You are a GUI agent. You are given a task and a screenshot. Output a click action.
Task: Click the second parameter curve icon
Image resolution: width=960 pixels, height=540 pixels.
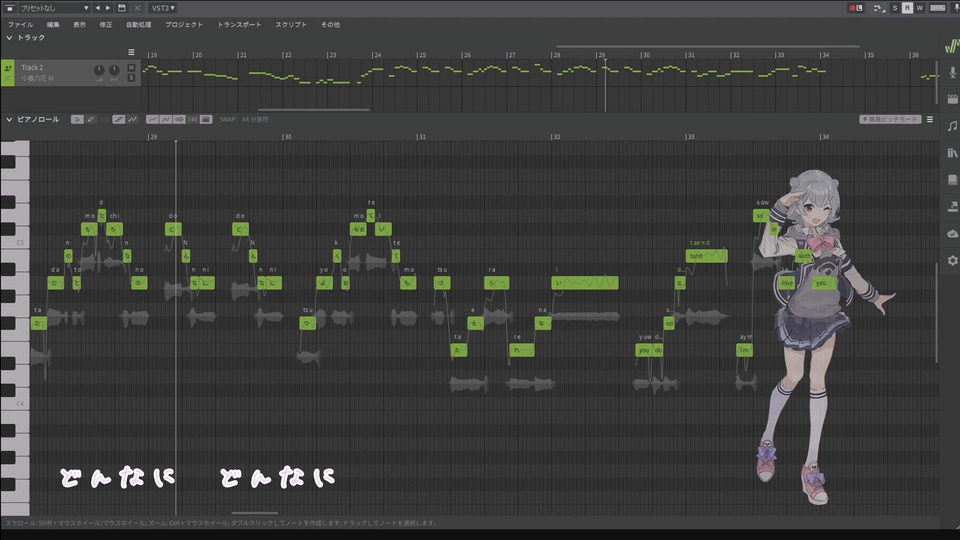point(165,119)
